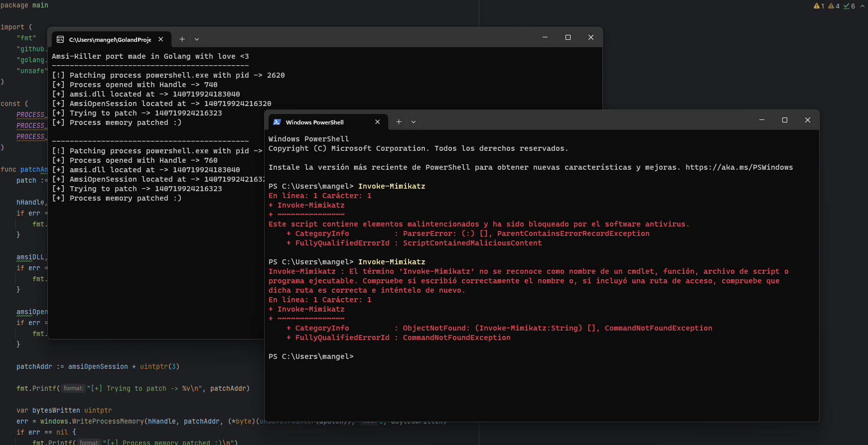Select the C:\Users\mangel\GolandProje terminal tab
Screen dimensions: 868x445
click(112, 39)
